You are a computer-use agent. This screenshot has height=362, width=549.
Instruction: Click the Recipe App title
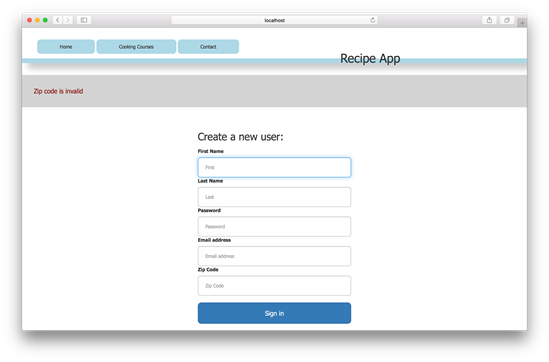tap(370, 58)
